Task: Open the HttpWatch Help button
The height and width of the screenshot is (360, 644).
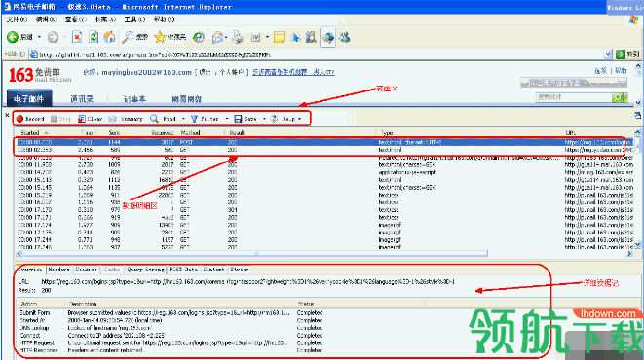Action: coord(283,119)
